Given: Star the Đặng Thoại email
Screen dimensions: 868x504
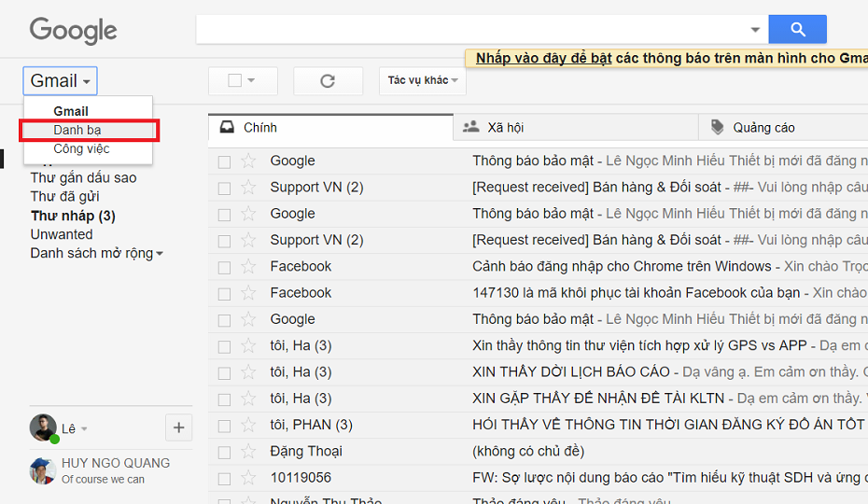Looking at the screenshot, I should pos(248,452).
